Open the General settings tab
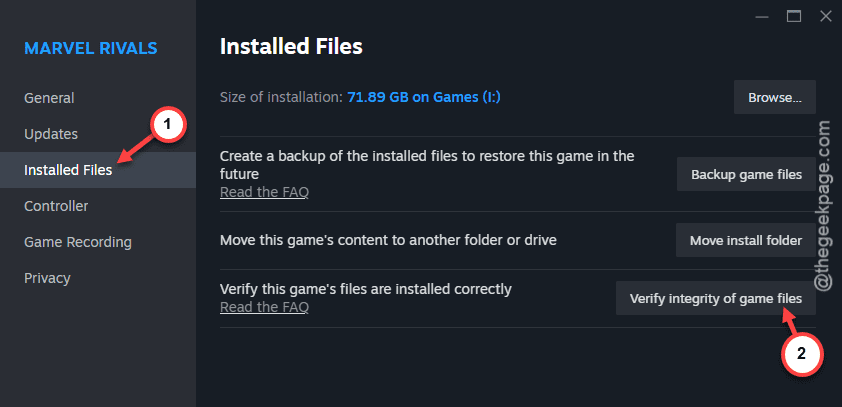Screen dimensions: 842x407 click(49, 98)
